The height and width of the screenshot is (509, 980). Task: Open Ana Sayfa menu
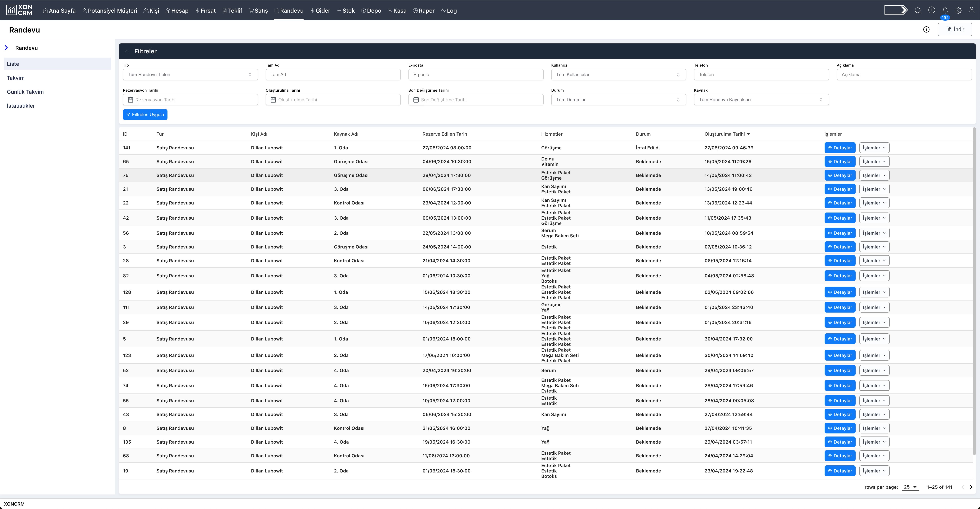[x=59, y=11]
